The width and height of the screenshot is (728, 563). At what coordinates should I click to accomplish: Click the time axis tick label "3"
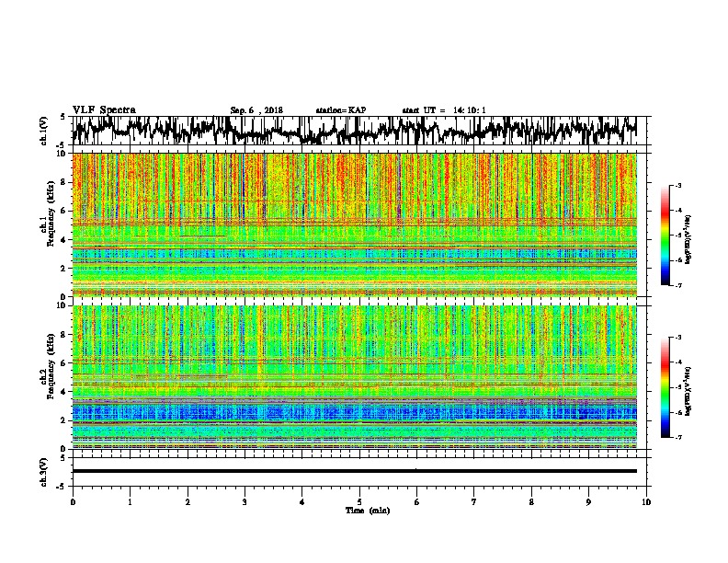tap(245, 502)
